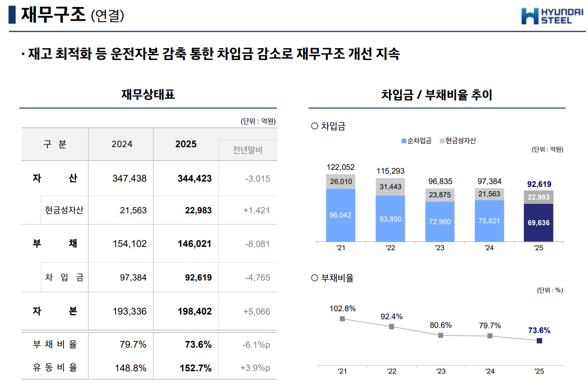The height and width of the screenshot is (385, 588).
Task: Click the gray 현금성자산 legend square
Action: point(442,141)
